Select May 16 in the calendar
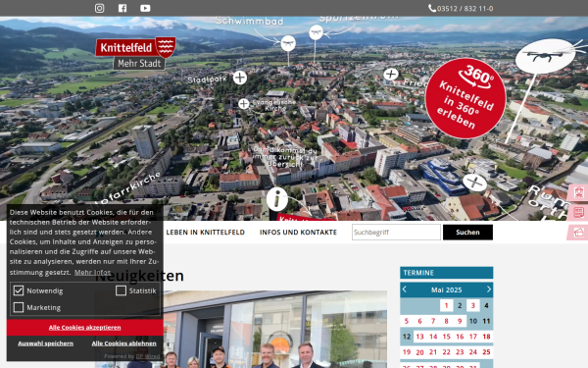This screenshot has width=588, height=368. tap(460, 337)
